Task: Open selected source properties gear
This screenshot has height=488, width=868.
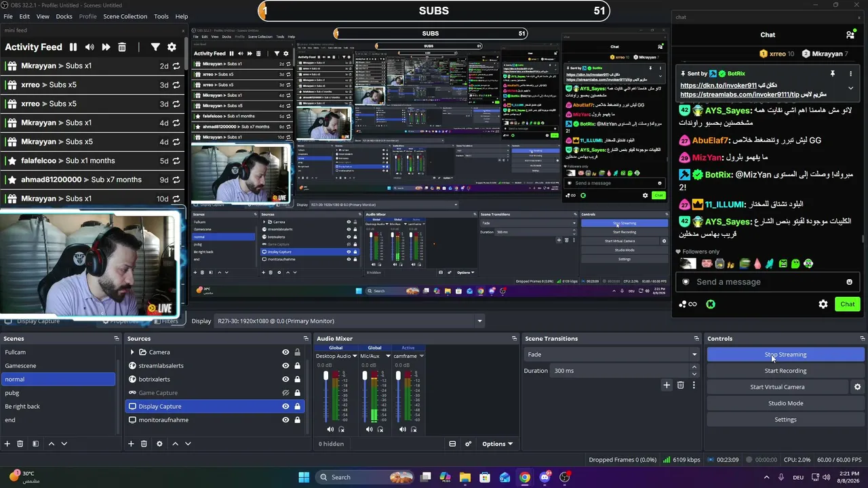Action: point(159,444)
